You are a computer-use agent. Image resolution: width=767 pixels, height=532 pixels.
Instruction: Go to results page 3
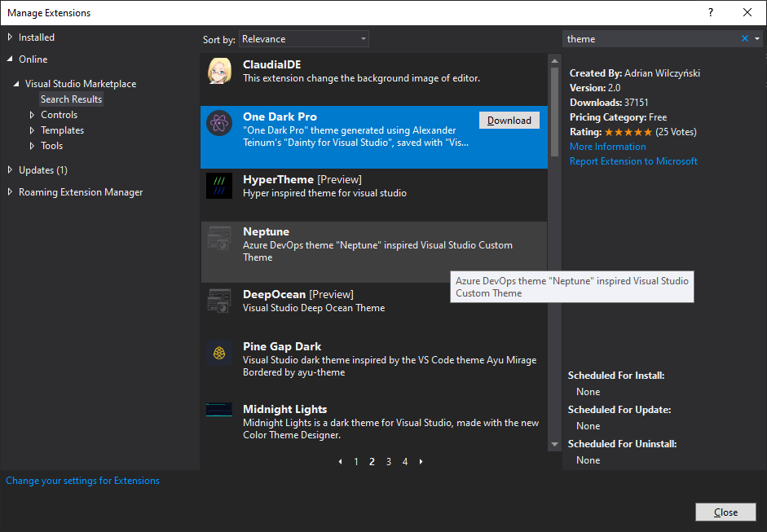point(389,462)
